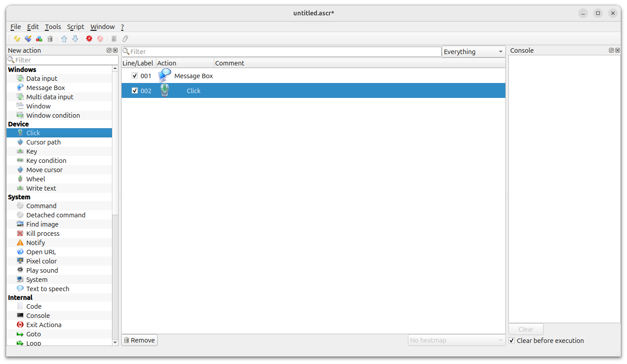
Task: Select Window condition action
Action: click(x=59, y=115)
